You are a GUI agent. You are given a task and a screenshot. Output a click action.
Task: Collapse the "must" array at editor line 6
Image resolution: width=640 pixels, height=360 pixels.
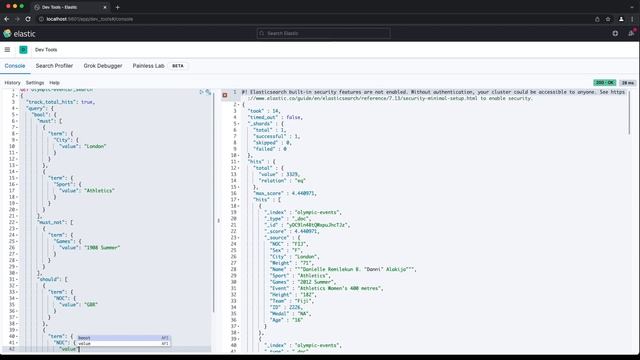(x=17, y=121)
